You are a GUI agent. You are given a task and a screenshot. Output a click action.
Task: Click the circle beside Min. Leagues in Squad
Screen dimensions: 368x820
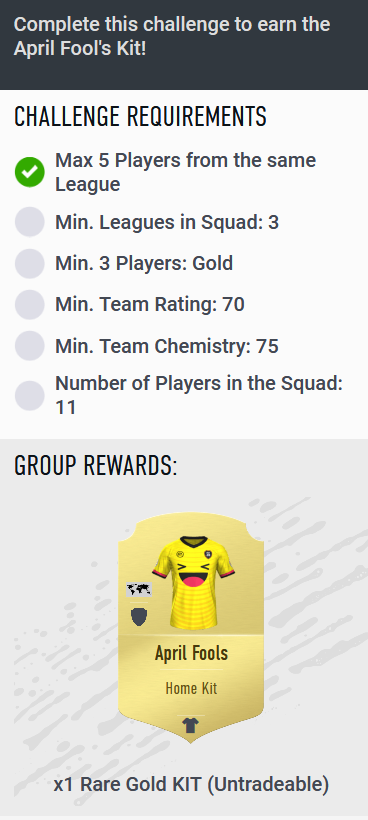[x=30, y=222]
